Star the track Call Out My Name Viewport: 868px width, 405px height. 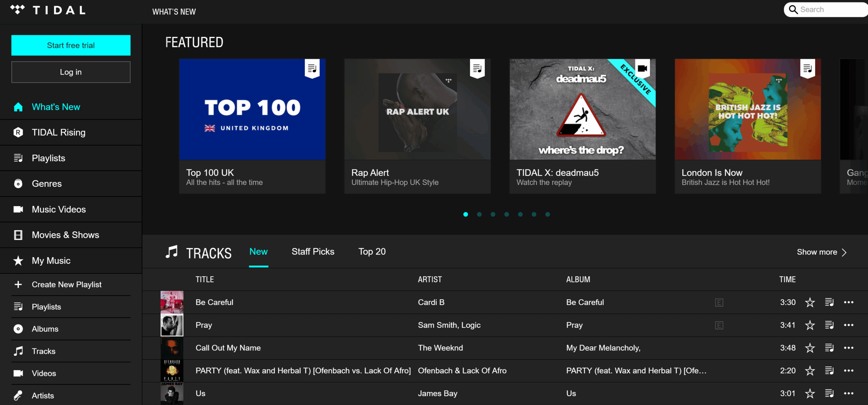810,348
